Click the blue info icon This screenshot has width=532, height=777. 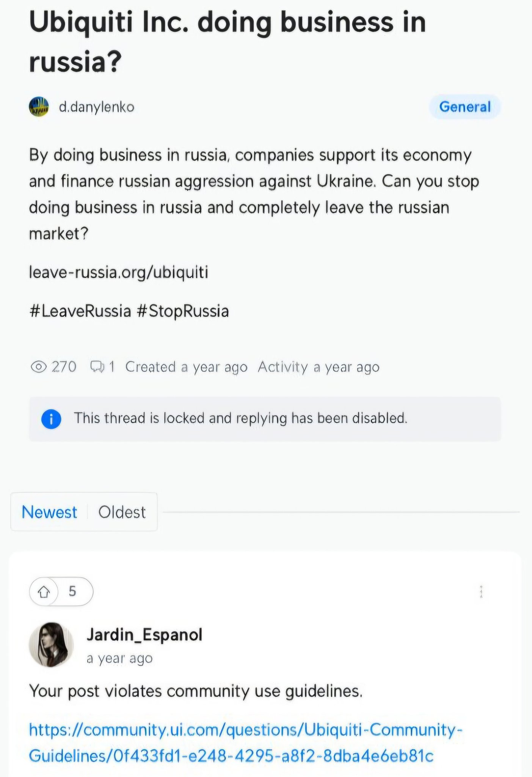click(51, 419)
